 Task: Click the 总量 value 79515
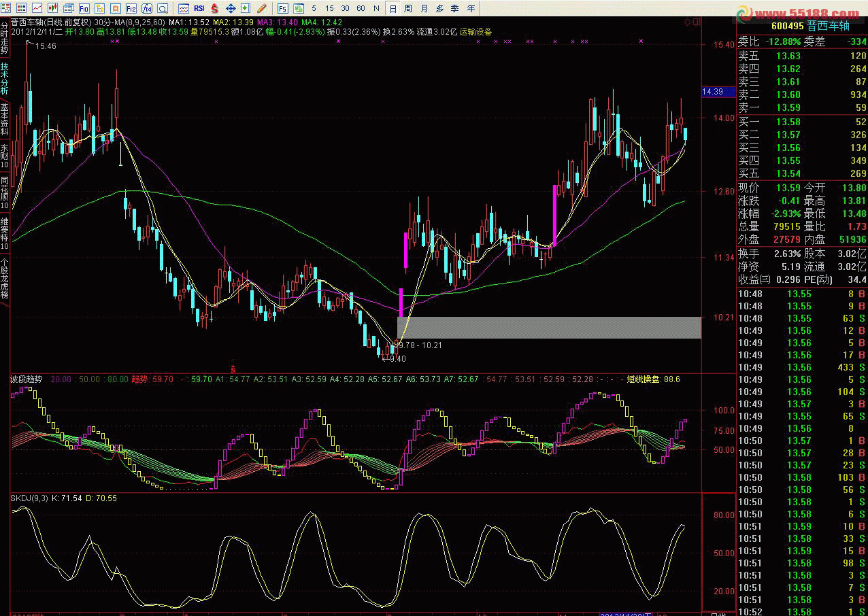(x=786, y=226)
